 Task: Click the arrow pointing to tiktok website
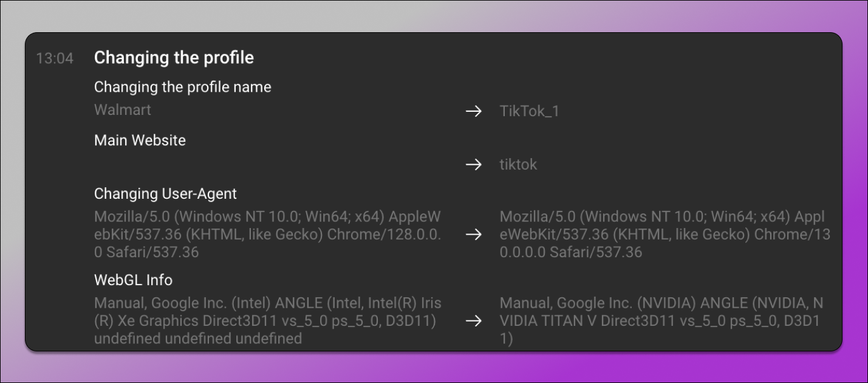(x=473, y=165)
